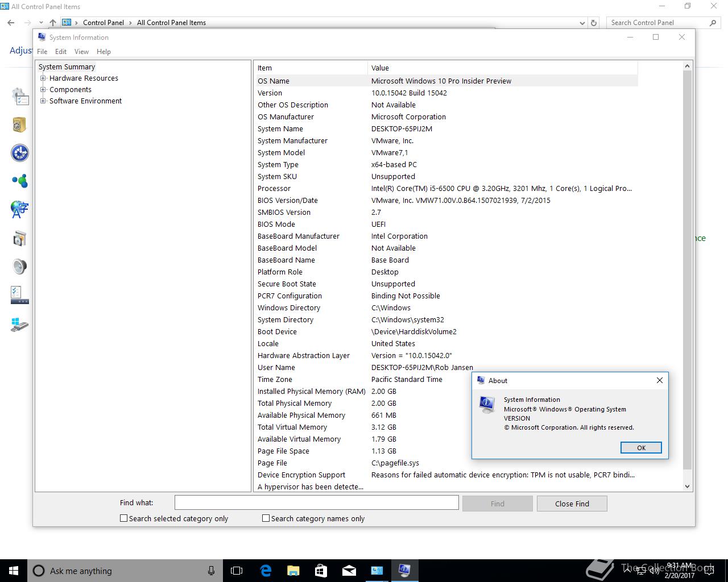Click the Ask me anything search box

coord(124,571)
